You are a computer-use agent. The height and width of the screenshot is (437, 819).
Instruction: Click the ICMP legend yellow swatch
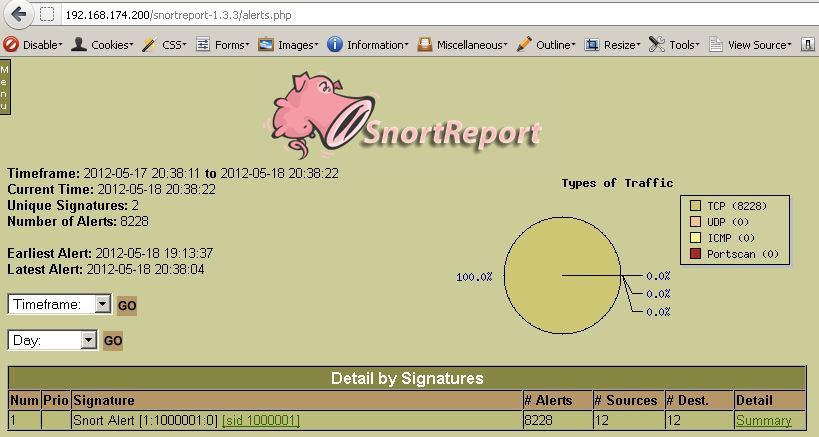[x=695, y=238]
